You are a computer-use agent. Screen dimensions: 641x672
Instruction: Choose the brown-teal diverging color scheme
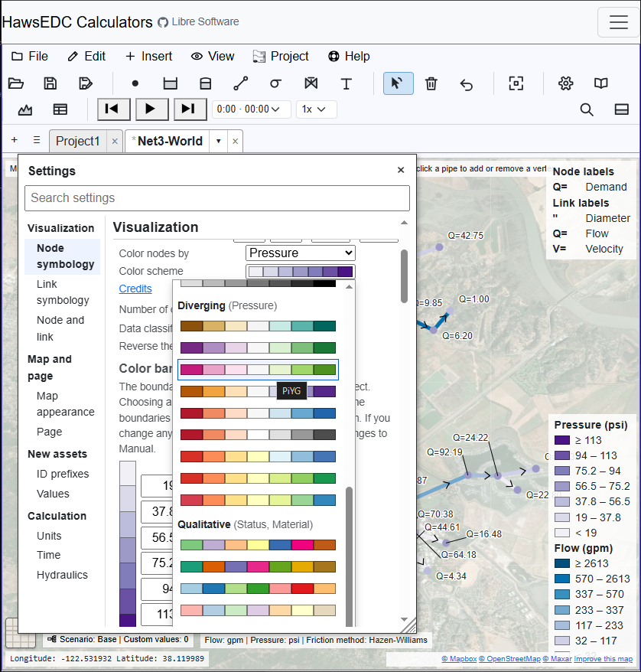coord(258,326)
